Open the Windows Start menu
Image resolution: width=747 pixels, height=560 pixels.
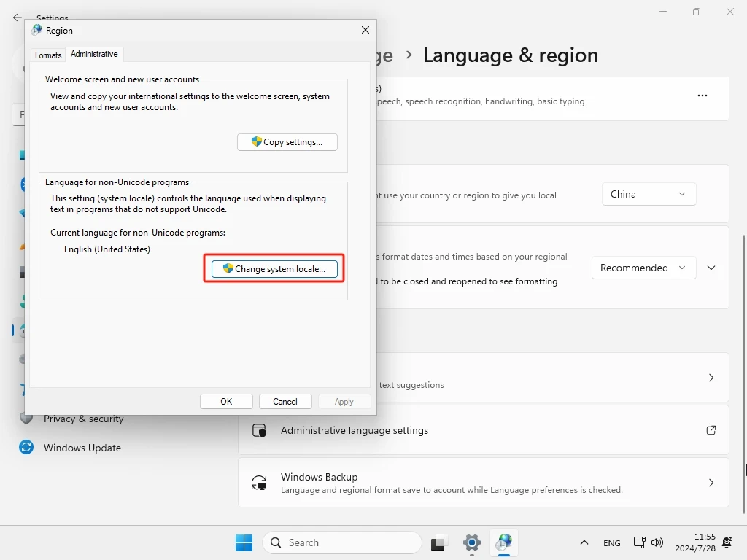click(x=244, y=542)
